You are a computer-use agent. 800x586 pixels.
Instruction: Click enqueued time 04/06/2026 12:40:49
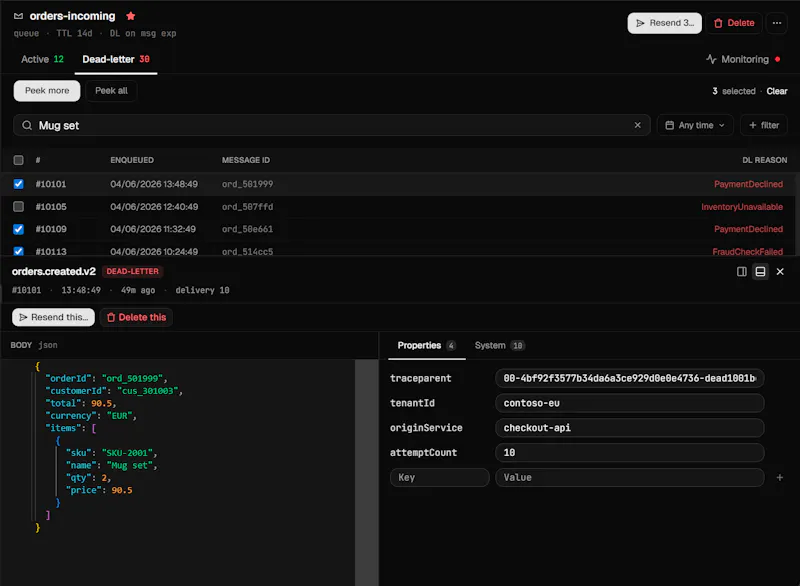pos(154,207)
